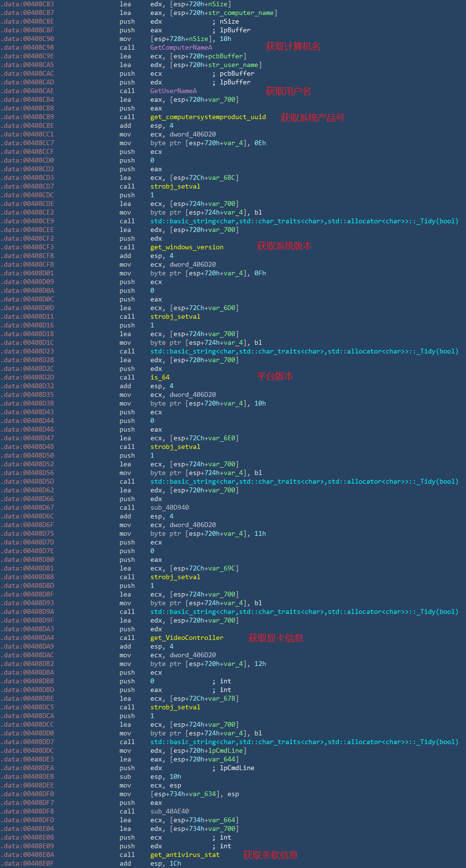Click dword_406D20 reference at 00408CC1
This screenshot has width=466, height=868.
[193, 134]
